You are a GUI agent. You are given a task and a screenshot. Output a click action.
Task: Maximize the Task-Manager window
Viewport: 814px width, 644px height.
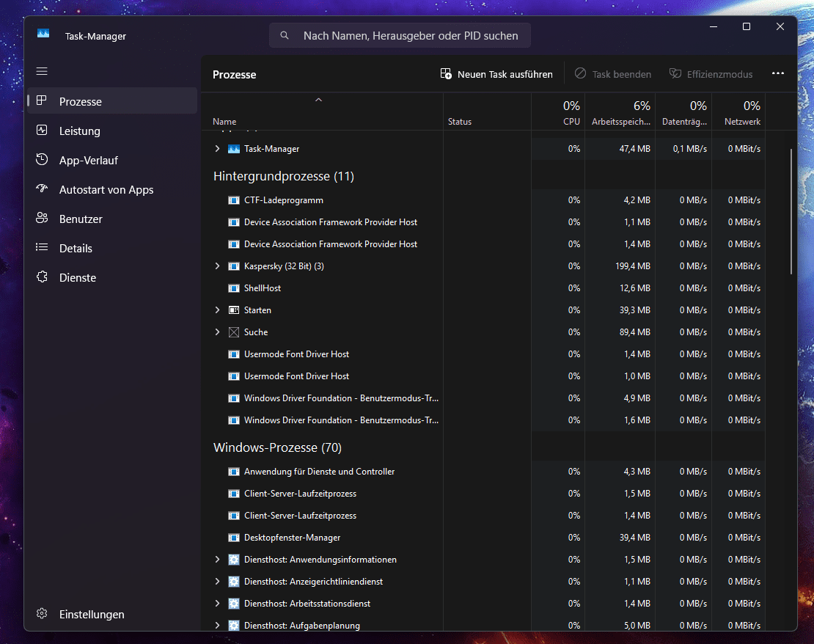pyautogui.click(x=747, y=26)
